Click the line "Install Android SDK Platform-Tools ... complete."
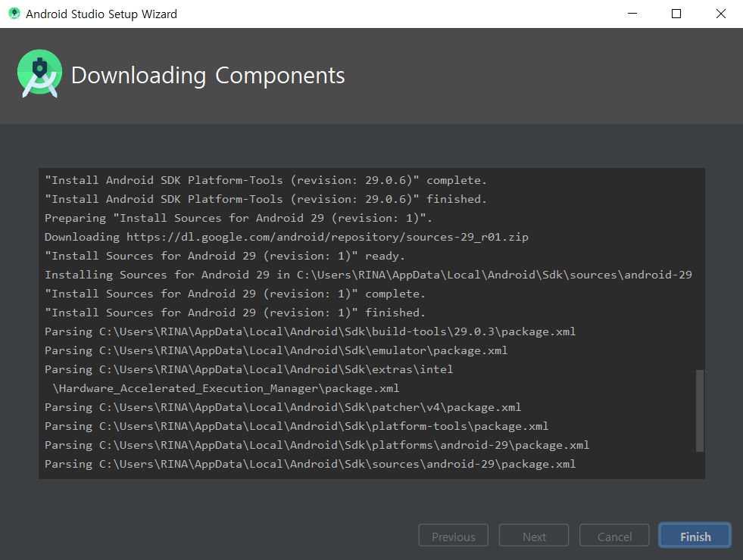The width and height of the screenshot is (743, 560). 265,180
